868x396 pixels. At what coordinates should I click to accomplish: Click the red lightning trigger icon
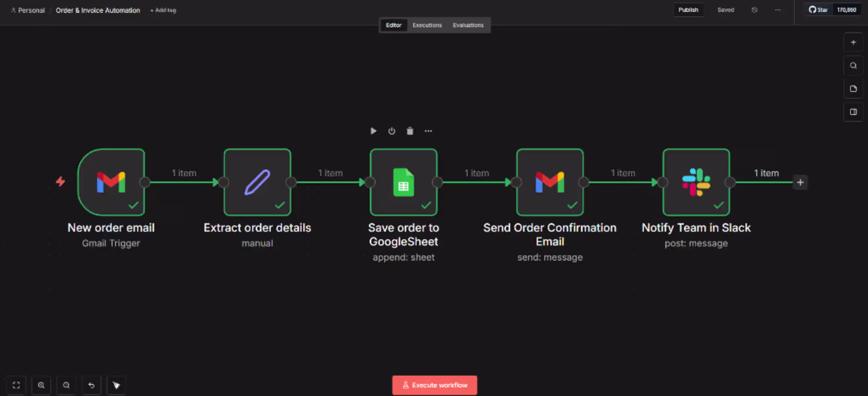(x=60, y=182)
